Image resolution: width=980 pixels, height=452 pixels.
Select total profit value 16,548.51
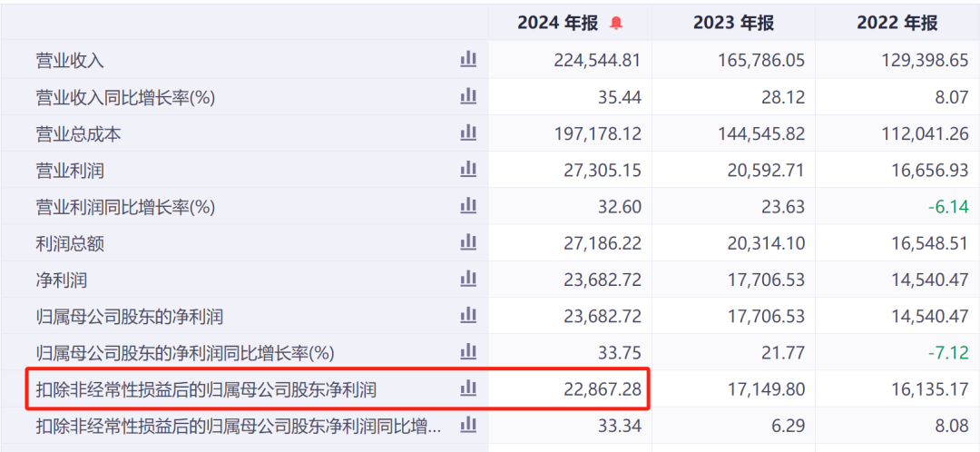[x=929, y=243]
